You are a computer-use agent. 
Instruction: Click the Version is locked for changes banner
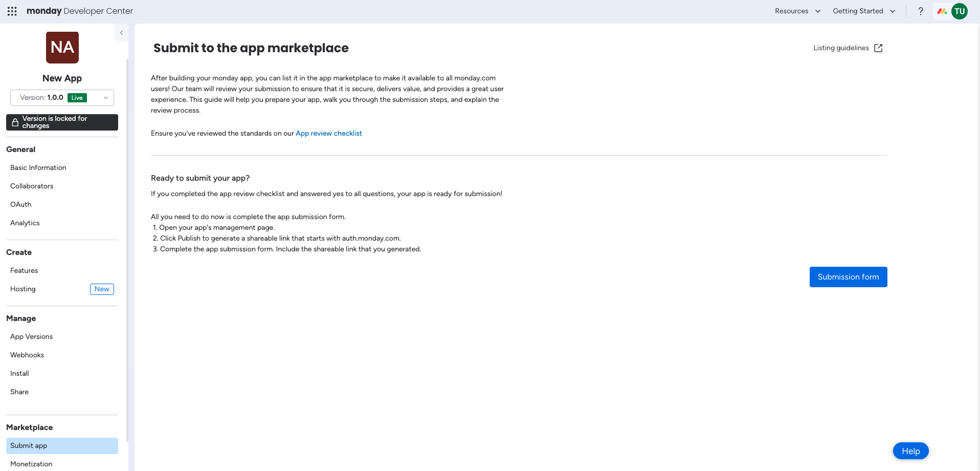[62, 122]
